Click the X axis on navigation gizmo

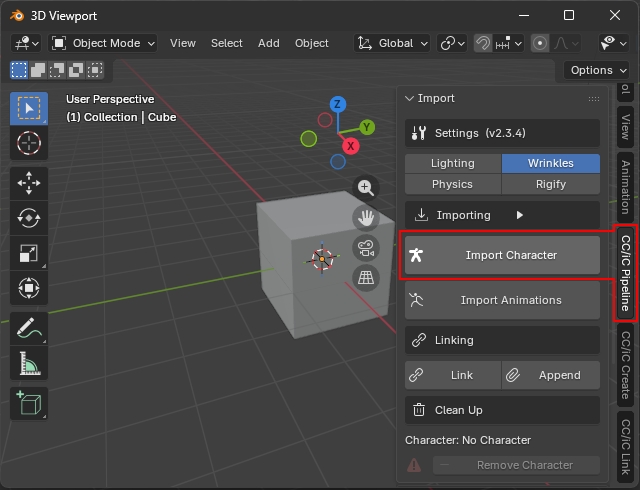click(x=350, y=146)
